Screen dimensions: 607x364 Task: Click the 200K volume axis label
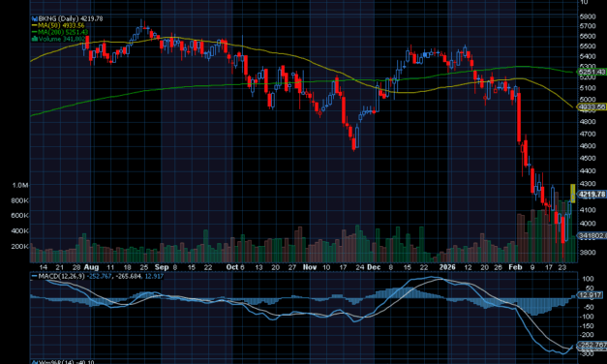[19, 246]
